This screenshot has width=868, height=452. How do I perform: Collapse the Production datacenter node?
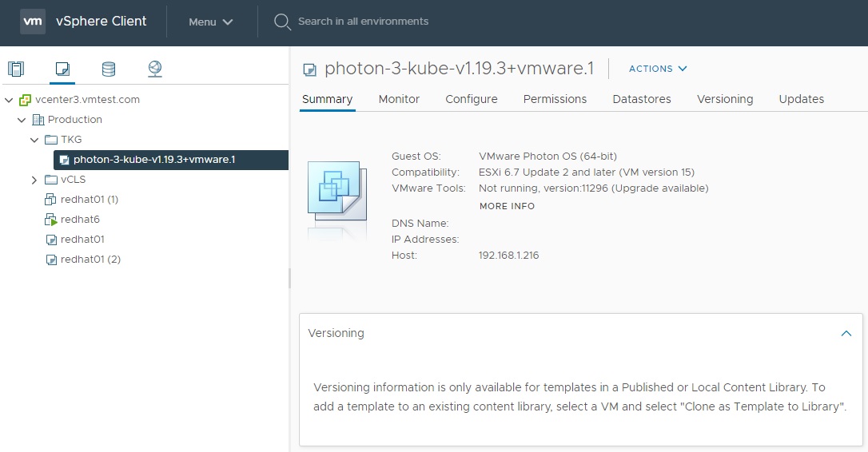pyautogui.click(x=22, y=120)
